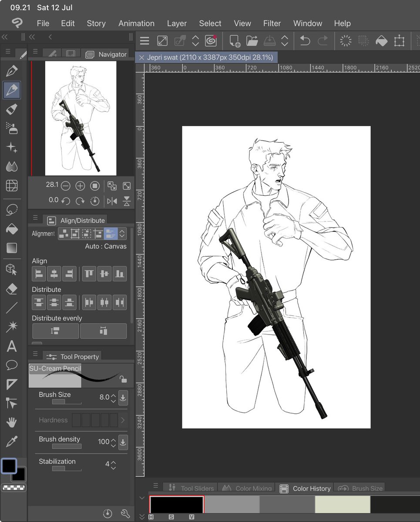Click the Fill icon in command bar

(381, 41)
